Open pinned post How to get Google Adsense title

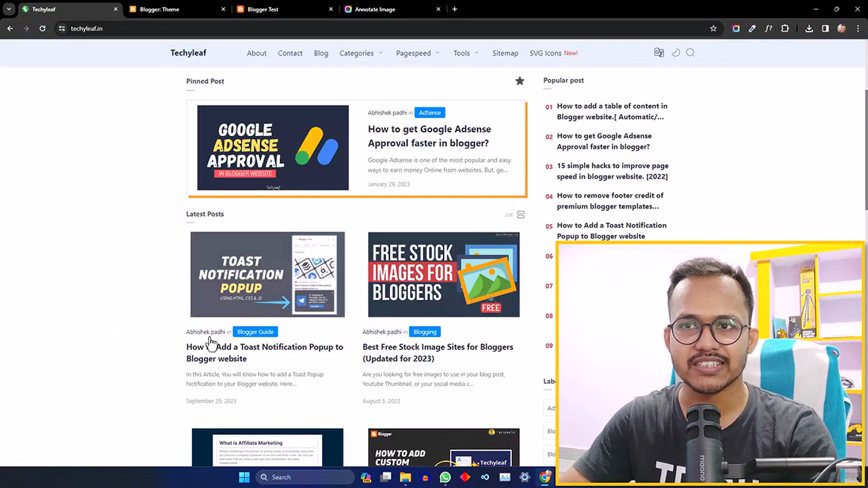429,136
